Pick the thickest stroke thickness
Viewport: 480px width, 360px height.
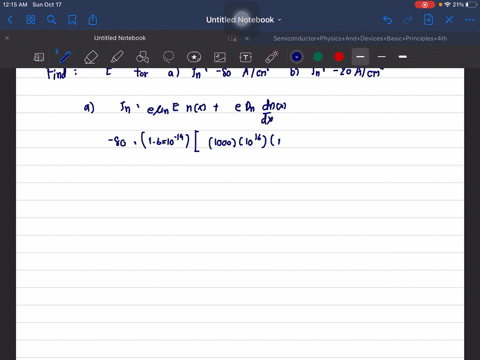pos(403,57)
